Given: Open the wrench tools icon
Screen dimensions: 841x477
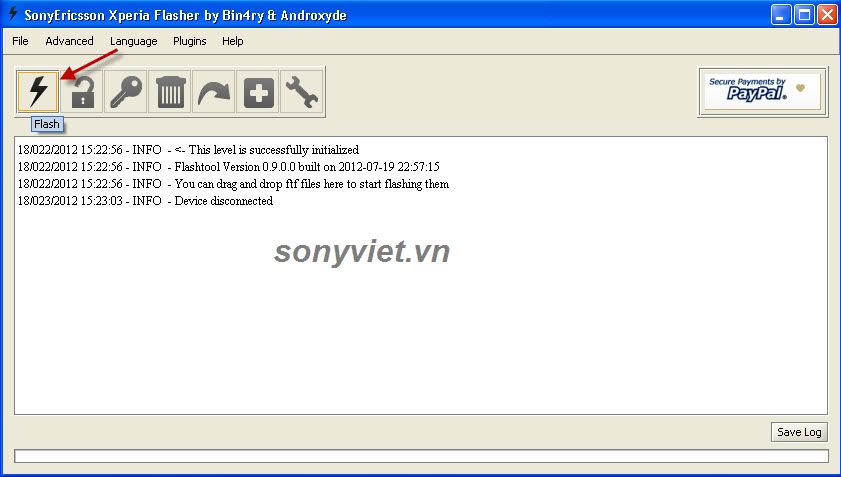Looking at the screenshot, I should 302,92.
